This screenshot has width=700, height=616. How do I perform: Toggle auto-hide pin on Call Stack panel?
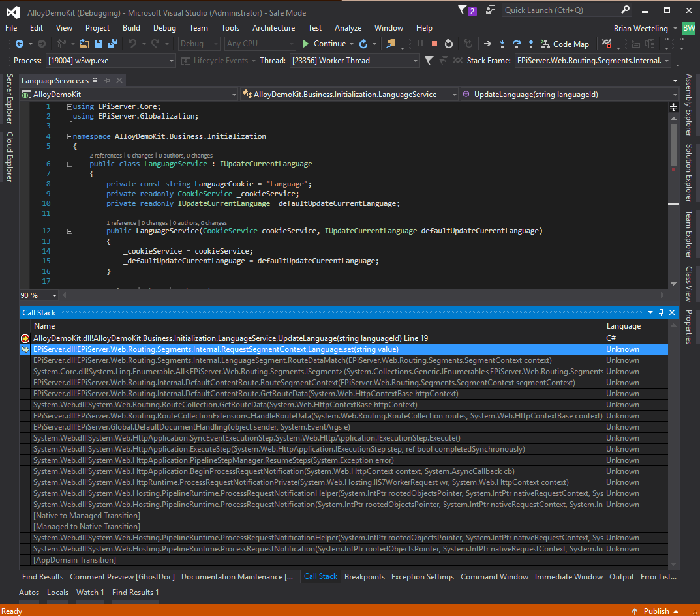[661, 312]
